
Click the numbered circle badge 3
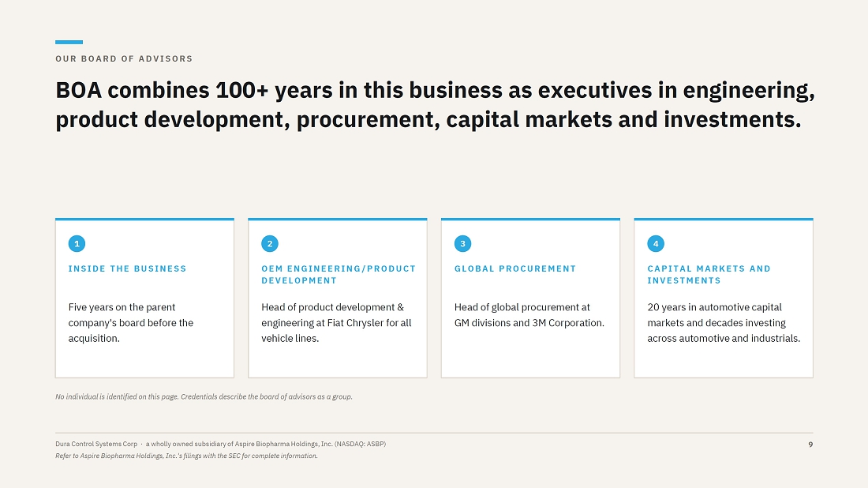[462, 244]
